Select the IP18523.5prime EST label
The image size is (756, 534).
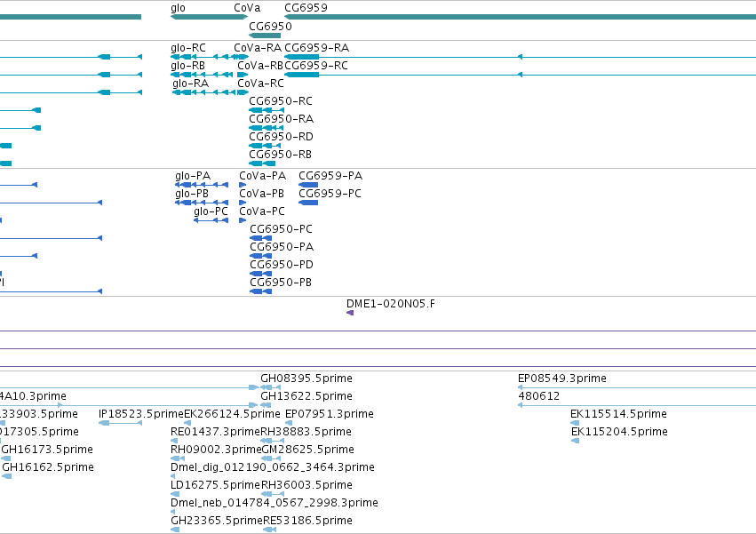tap(141, 414)
